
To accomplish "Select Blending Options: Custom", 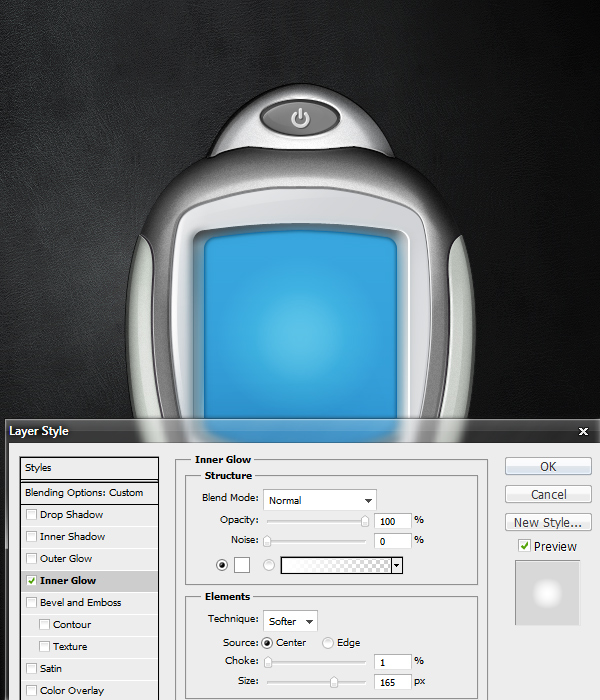I will (89, 493).
